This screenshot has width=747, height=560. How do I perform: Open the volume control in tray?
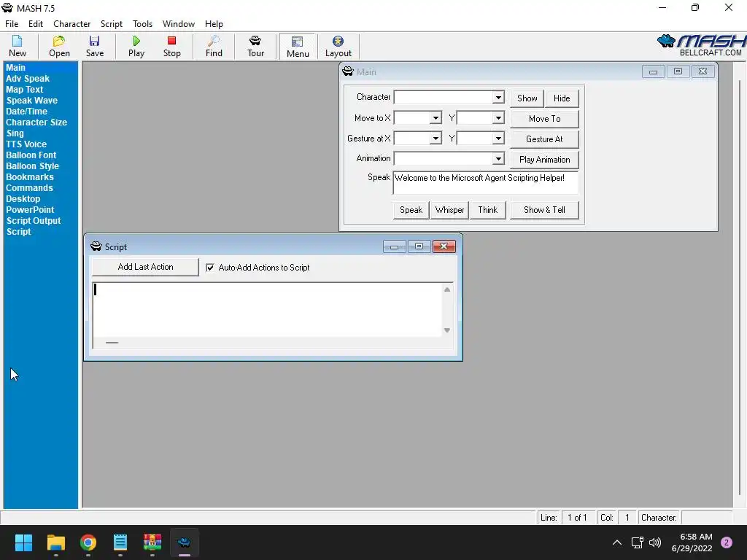656,542
